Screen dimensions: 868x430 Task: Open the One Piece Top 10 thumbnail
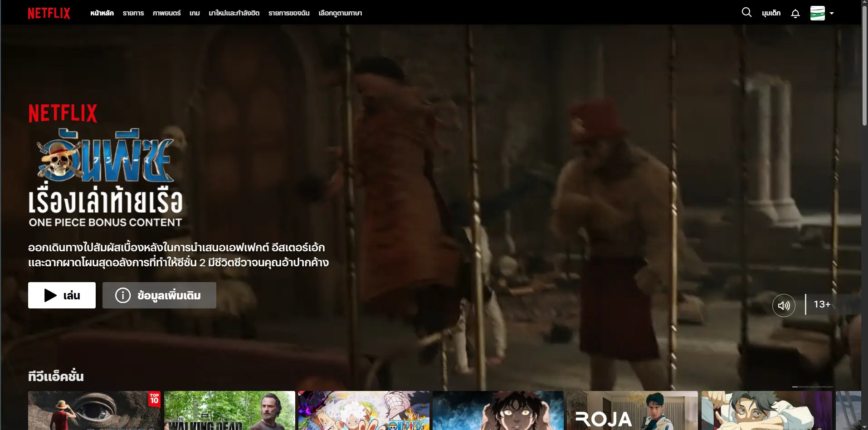point(93,410)
